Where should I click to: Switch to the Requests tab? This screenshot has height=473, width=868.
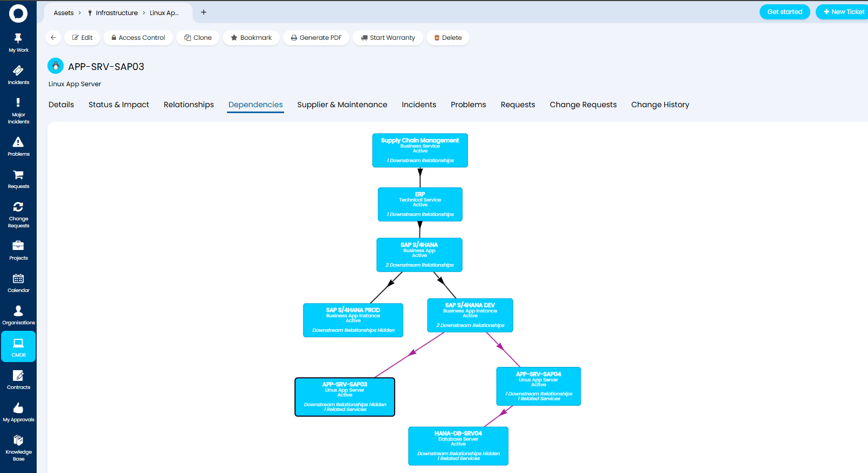(518, 105)
